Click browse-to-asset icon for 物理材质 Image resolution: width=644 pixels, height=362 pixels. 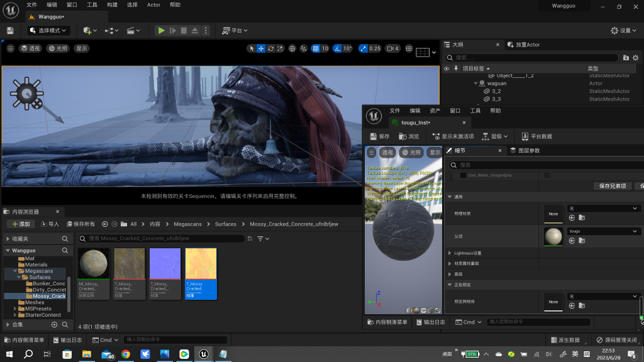(x=582, y=218)
